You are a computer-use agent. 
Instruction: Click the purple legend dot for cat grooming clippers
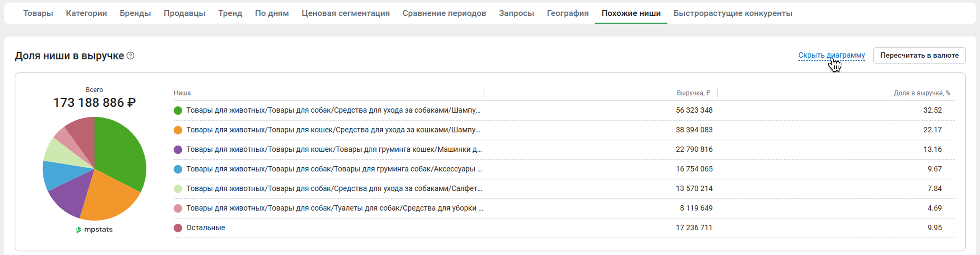[178, 149]
